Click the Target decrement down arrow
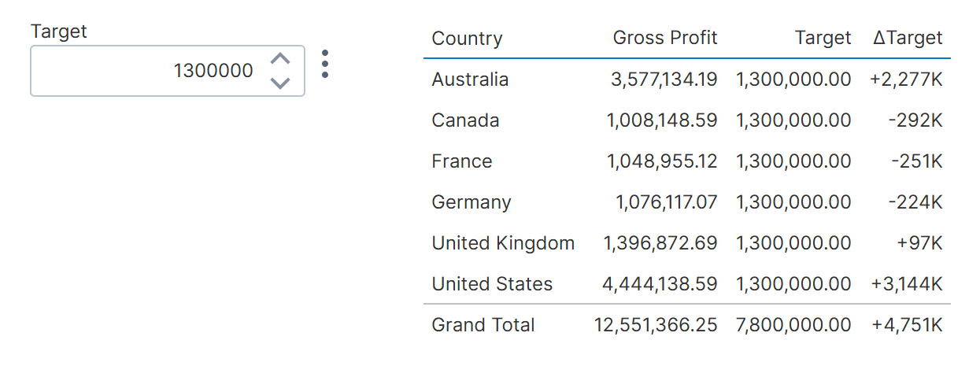Screen dimensions: 980x377 point(280,83)
